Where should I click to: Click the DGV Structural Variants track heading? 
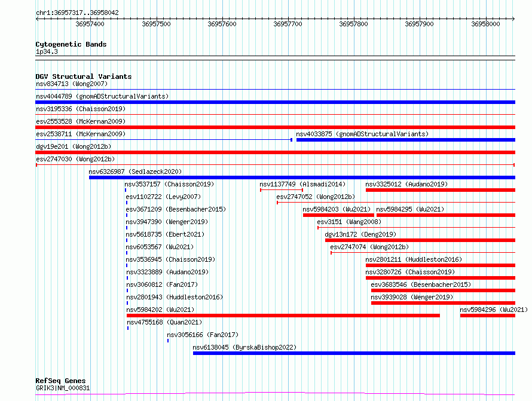(x=84, y=76)
